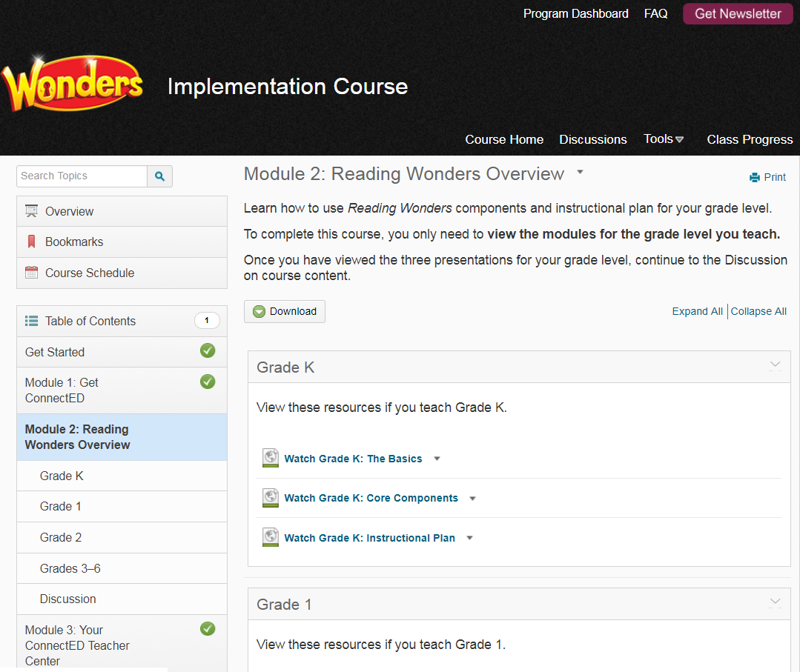Click the red Bookmarks ribbon icon
The image size is (800, 672).
[x=31, y=242]
